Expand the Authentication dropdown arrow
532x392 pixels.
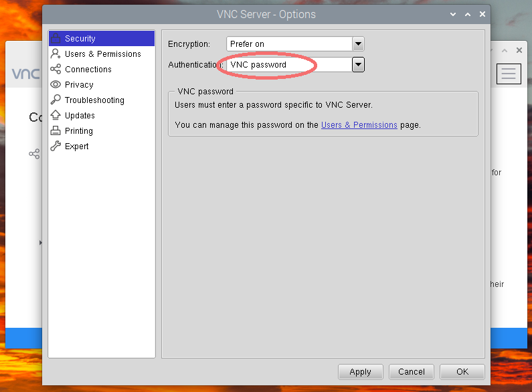(358, 64)
